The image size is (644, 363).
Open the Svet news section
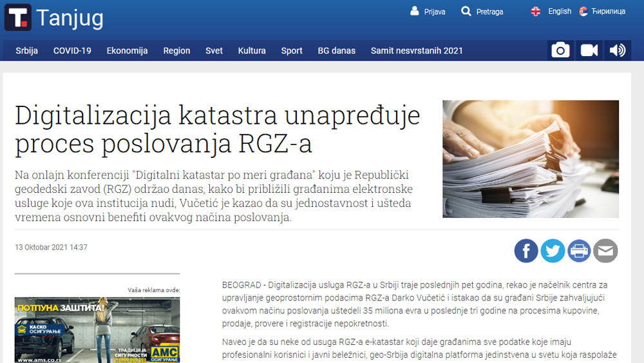[214, 50]
